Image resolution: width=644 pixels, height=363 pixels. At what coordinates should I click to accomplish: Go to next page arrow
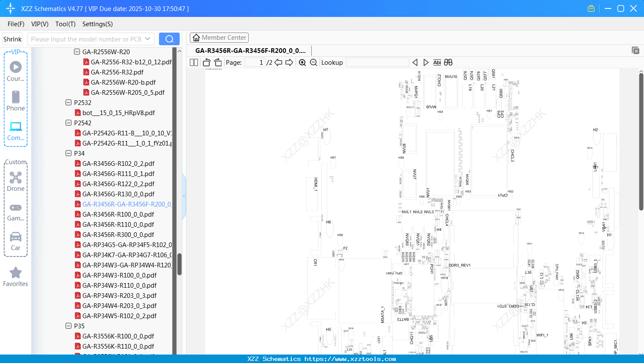[289, 63]
